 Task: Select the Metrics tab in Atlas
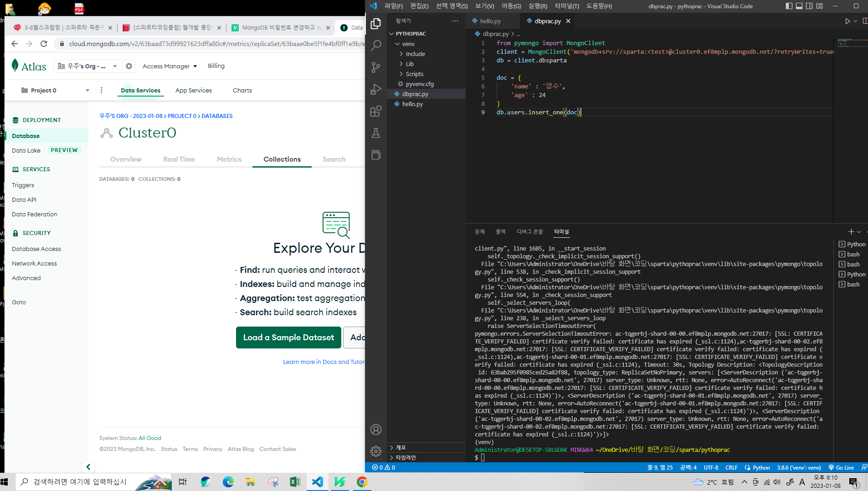(229, 159)
